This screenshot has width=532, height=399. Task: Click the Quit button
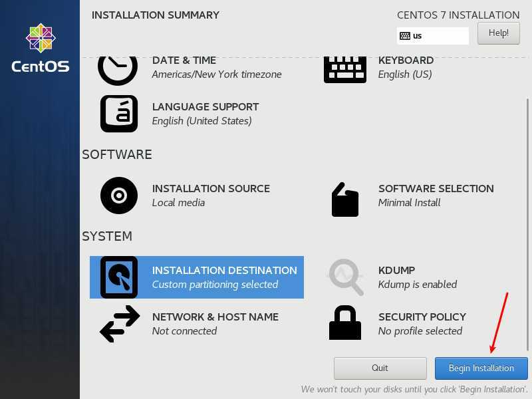pyautogui.click(x=380, y=368)
